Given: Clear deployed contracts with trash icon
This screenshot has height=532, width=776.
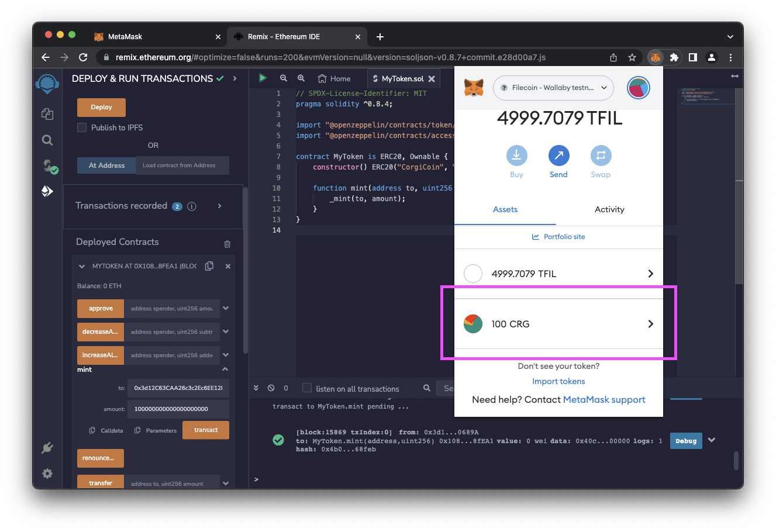Looking at the screenshot, I should 227,244.
